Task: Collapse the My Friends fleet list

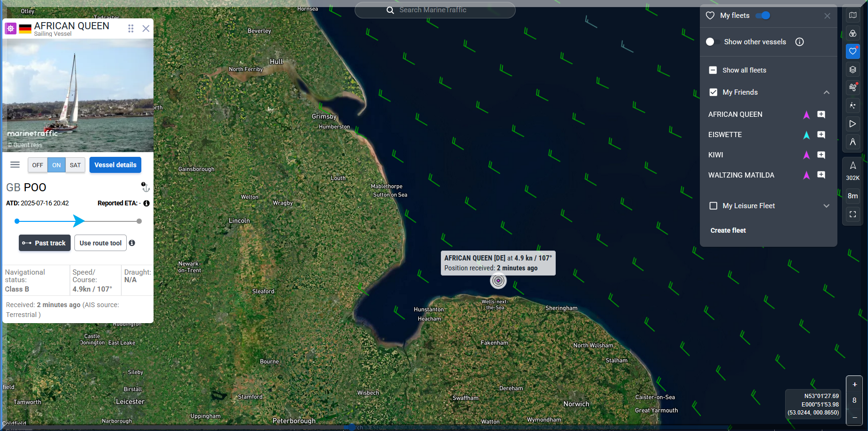Action: coord(826,92)
